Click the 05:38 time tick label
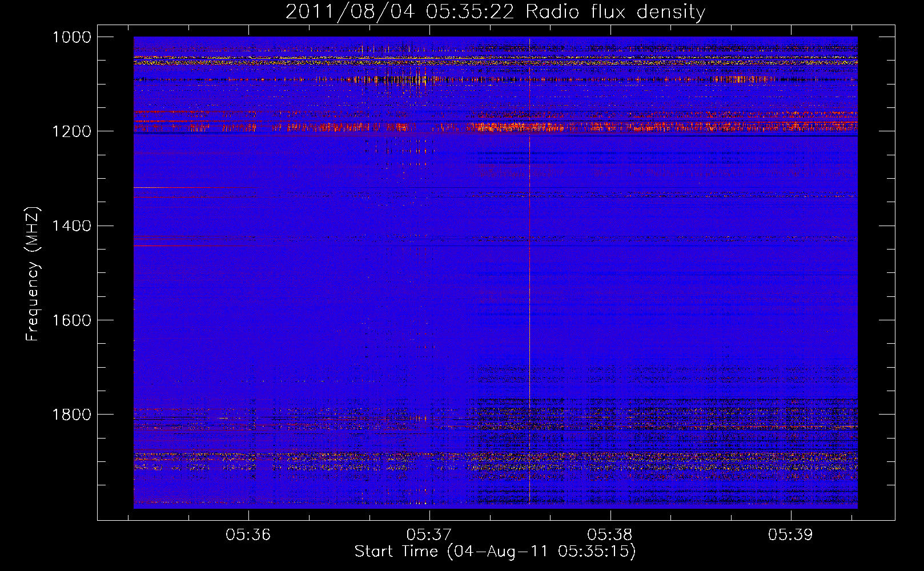This screenshot has height=571, width=924. [610, 535]
